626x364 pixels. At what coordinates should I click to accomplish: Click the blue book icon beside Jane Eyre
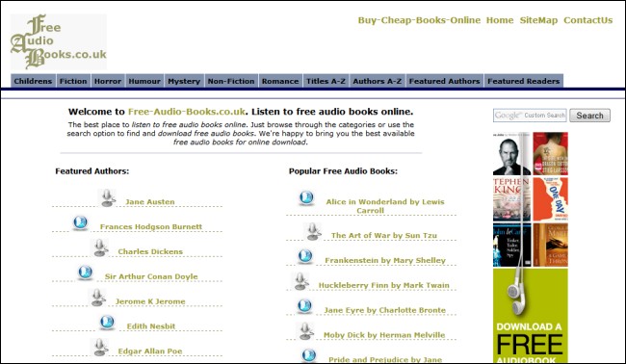click(x=304, y=306)
